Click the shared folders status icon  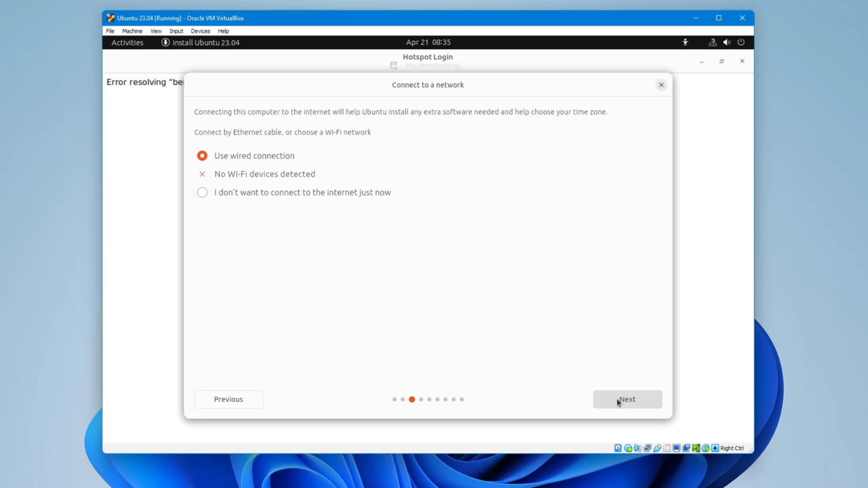[x=666, y=447]
